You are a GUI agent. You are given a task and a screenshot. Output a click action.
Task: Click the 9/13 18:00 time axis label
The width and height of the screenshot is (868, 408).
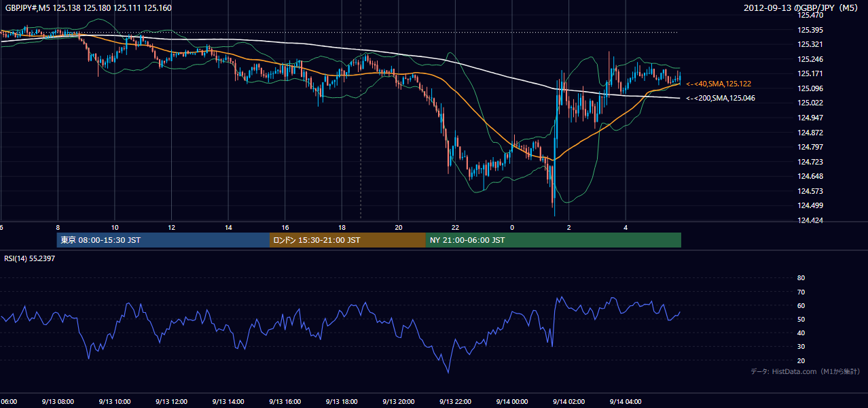342,402
